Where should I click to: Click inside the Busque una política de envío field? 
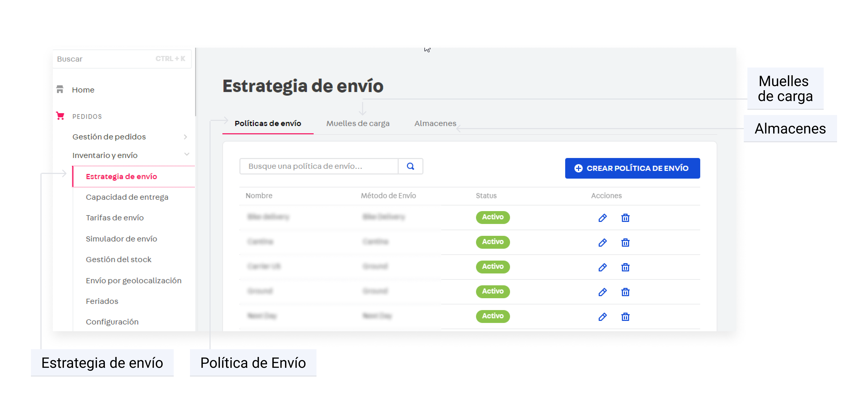317,166
